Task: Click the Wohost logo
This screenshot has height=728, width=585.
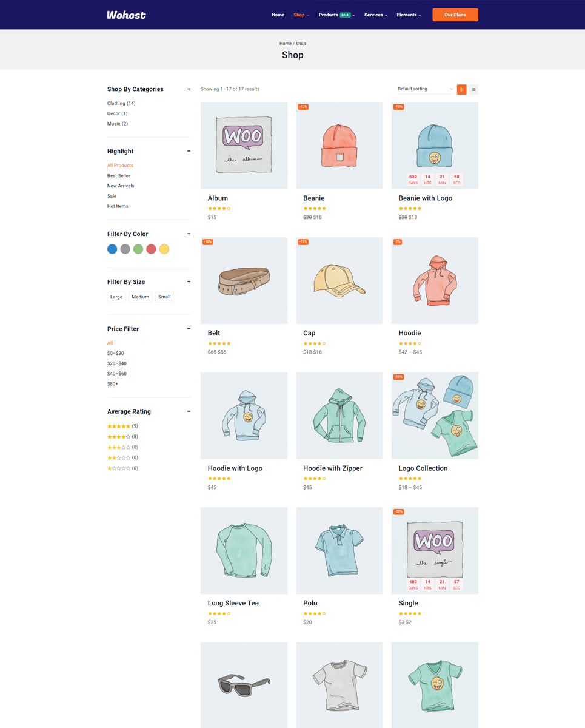Action: coord(126,15)
